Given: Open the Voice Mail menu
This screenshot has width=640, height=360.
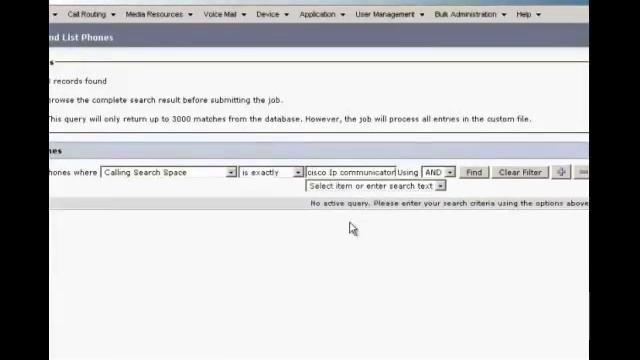Looking at the screenshot, I should (224, 14).
